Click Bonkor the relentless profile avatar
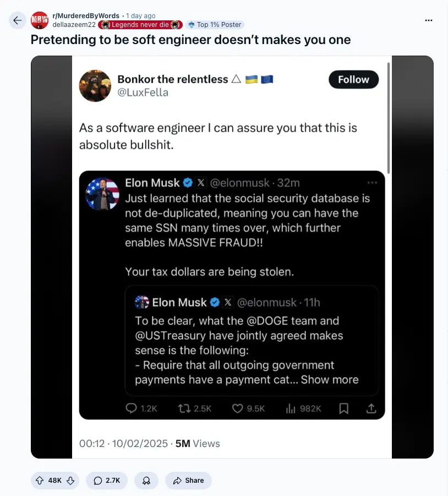This screenshot has width=448, height=496. tap(95, 86)
